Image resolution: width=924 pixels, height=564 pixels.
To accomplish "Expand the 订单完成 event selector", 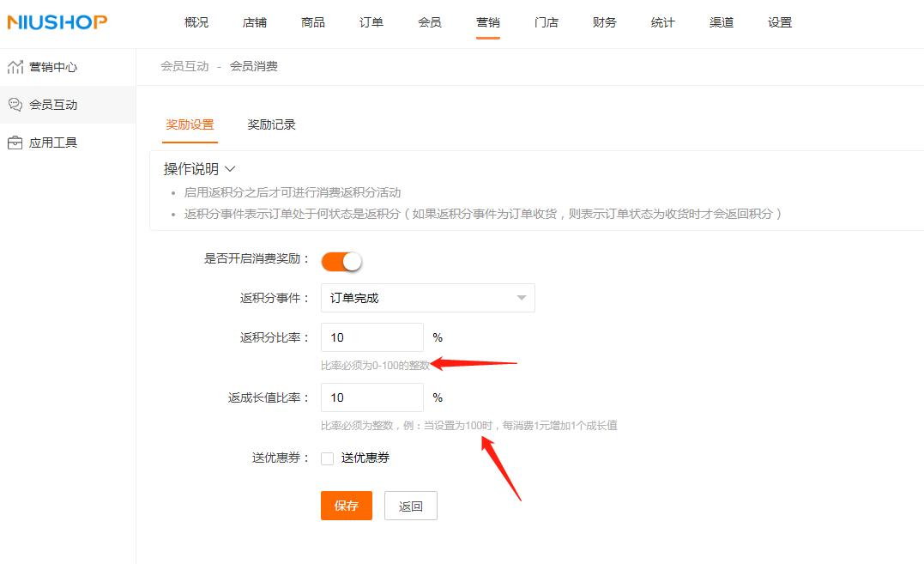I will coord(521,298).
